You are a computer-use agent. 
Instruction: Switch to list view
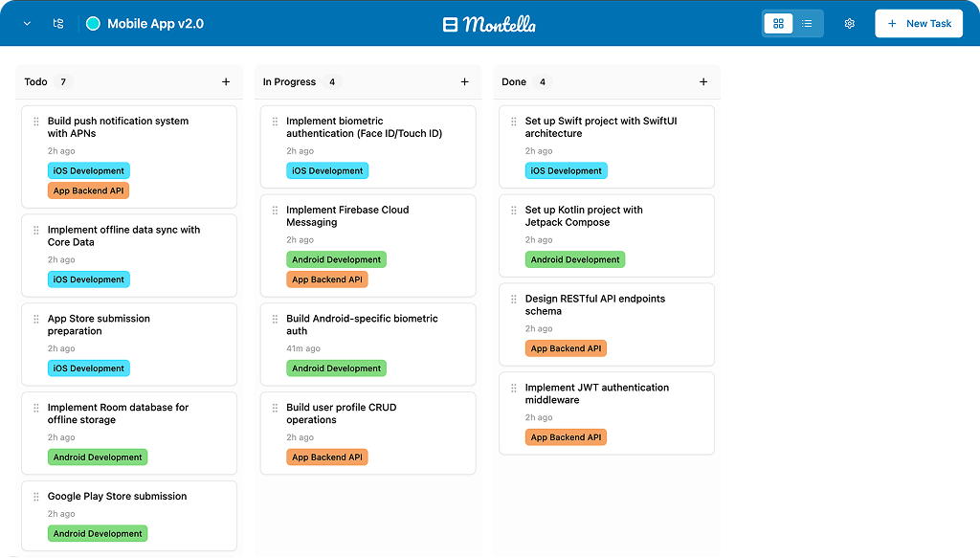(807, 23)
